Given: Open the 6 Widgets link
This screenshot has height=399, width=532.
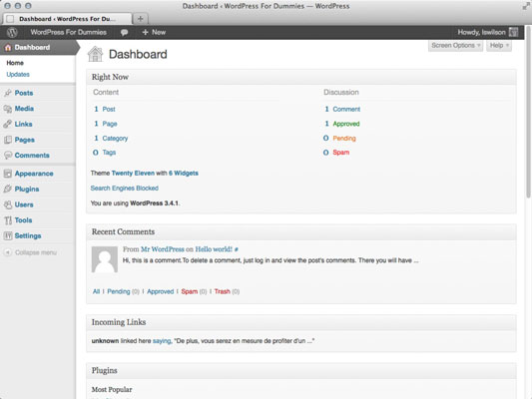Looking at the screenshot, I should pos(184,174).
